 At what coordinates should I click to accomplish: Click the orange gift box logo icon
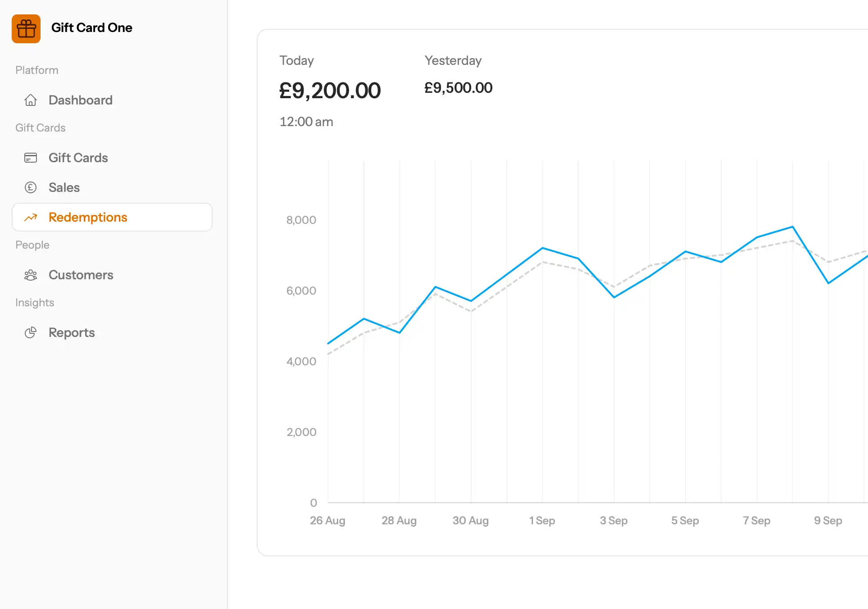(26, 29)
